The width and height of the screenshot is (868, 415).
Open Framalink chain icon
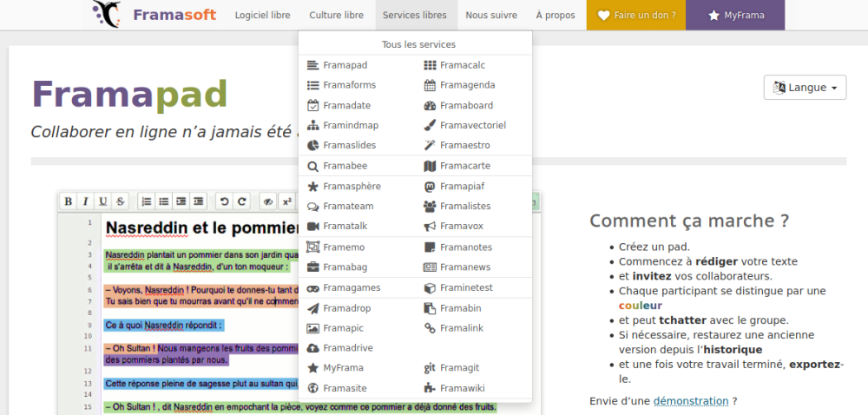coord(431,328)
